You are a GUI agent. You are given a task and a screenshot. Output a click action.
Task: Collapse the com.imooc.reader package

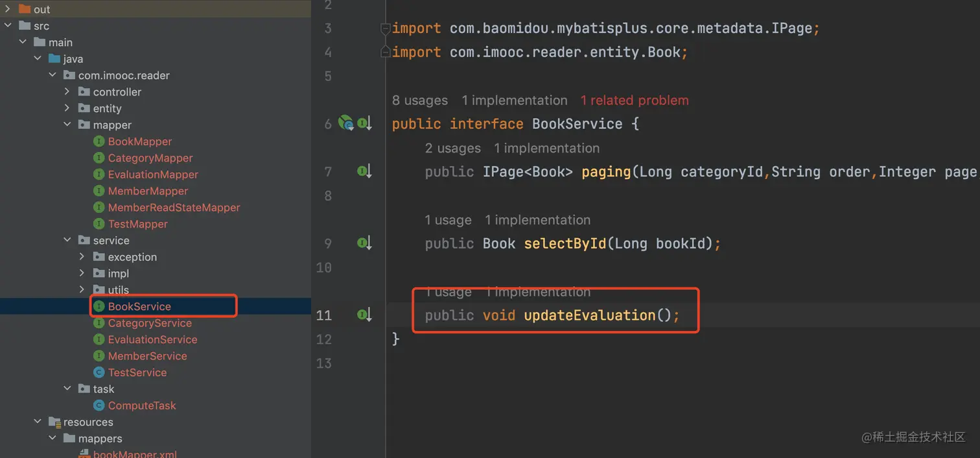click(x=52, y=75)
